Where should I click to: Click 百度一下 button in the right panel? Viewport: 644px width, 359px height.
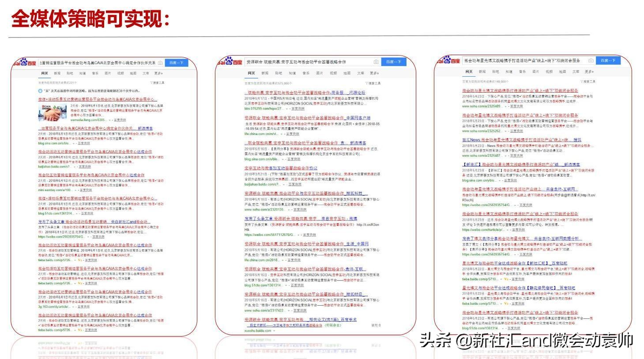click(608, 60)
